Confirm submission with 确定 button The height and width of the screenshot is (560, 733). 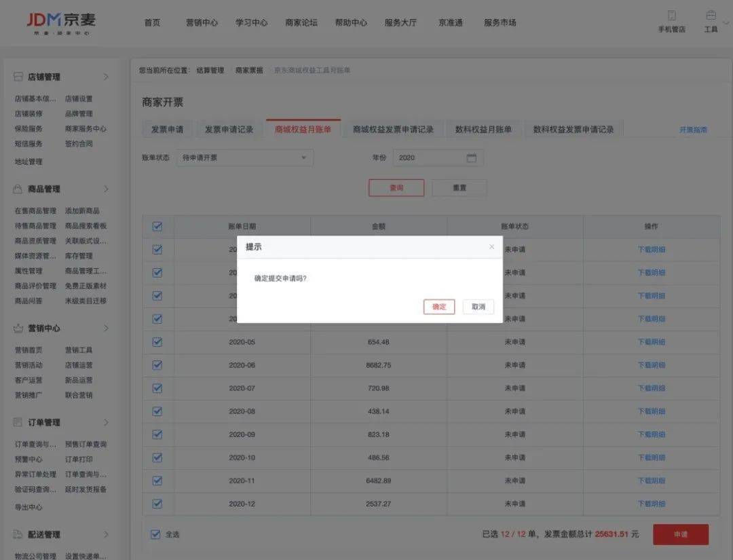439,307
